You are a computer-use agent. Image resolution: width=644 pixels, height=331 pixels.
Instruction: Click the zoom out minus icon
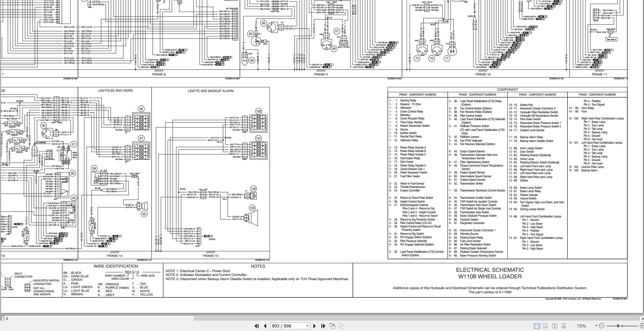click(601, 326)
